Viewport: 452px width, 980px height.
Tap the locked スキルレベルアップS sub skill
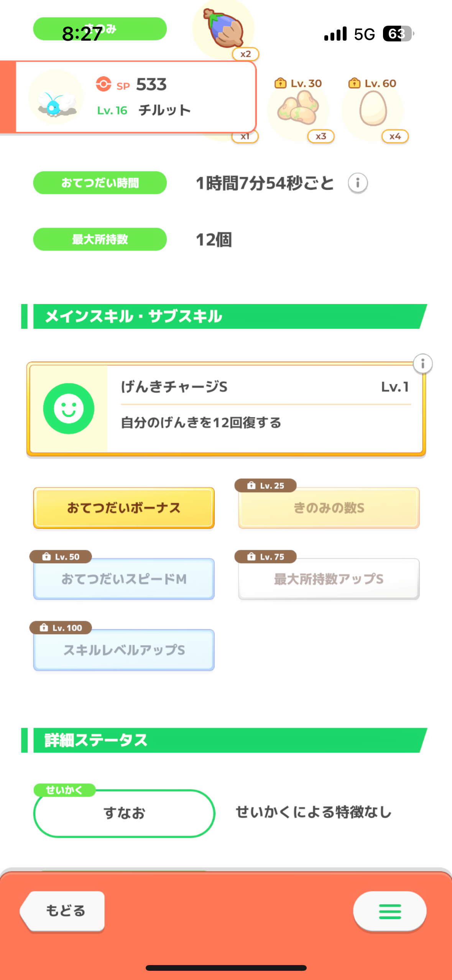pos(124,650)
